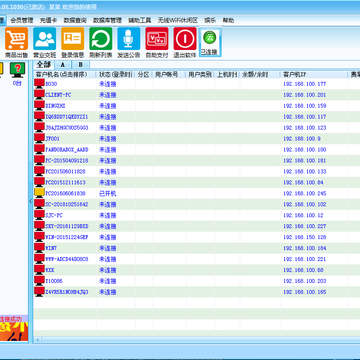Click the horizontal scrollbar left arrow
Image resolution: width=360 pixels, height=360 pixels.
pos(38,339)
